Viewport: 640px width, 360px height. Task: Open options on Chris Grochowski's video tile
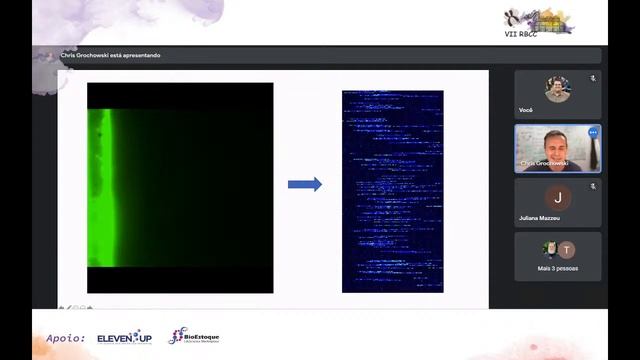tap(593, 132)
